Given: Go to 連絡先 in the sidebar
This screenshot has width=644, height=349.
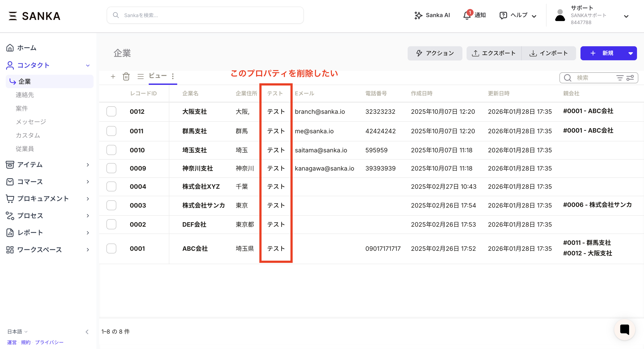Looking at the screenshot, I should point(25,95).
